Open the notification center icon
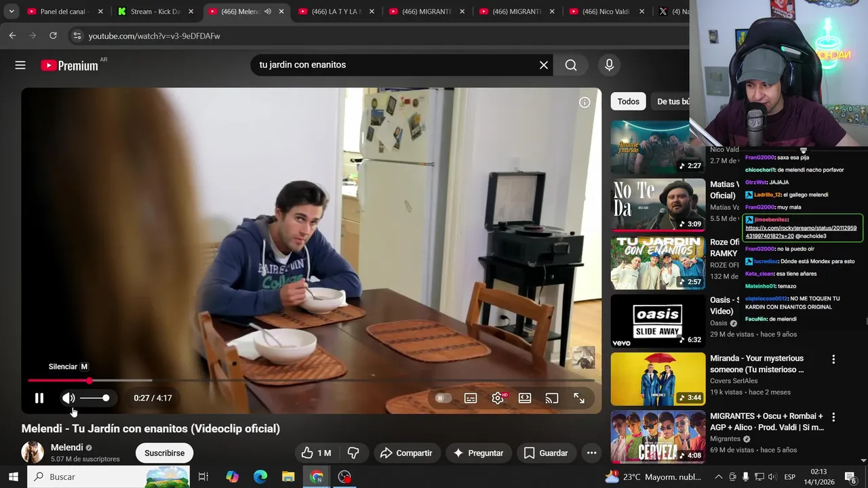868x488 pixels. pyautogui.click(x=850, y=476)
